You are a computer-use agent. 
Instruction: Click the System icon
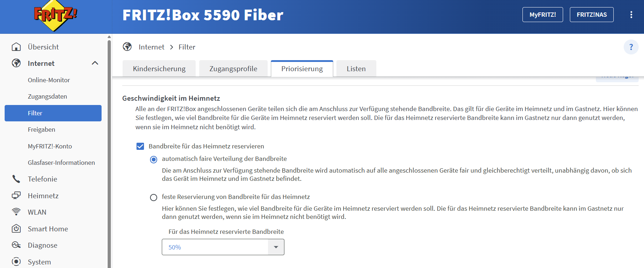[x=16, y=262]
